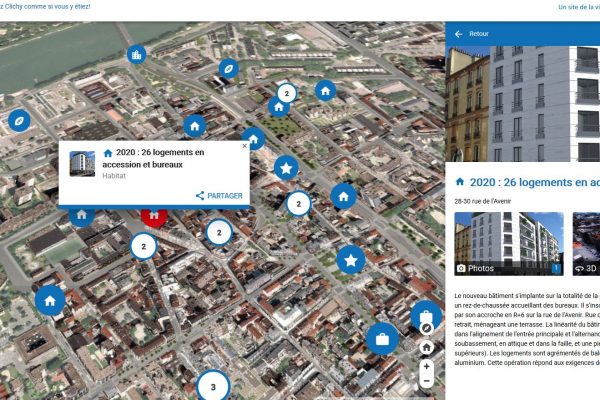Click the popup building thumbnail image
Viewport: 600px width, 400px height.
82,164
